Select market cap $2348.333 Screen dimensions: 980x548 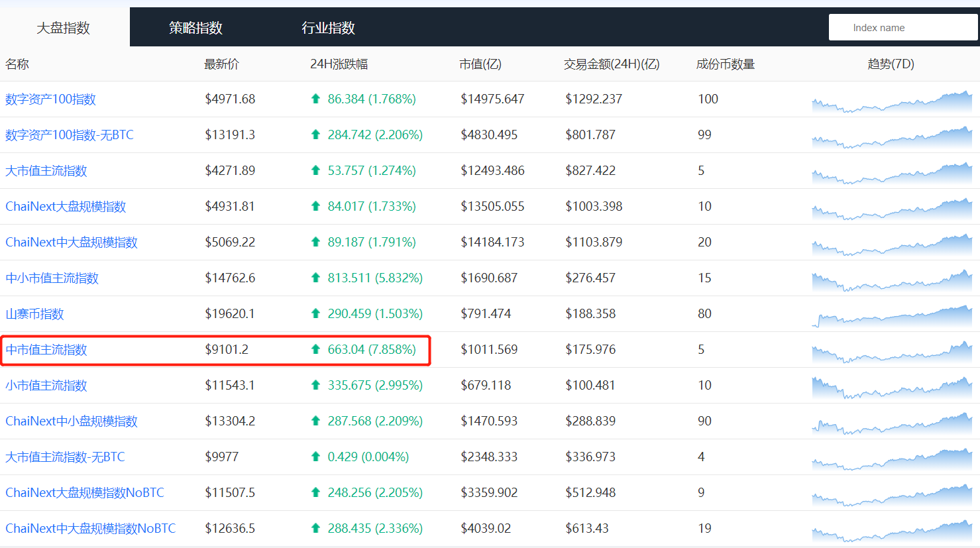[489, 457]
